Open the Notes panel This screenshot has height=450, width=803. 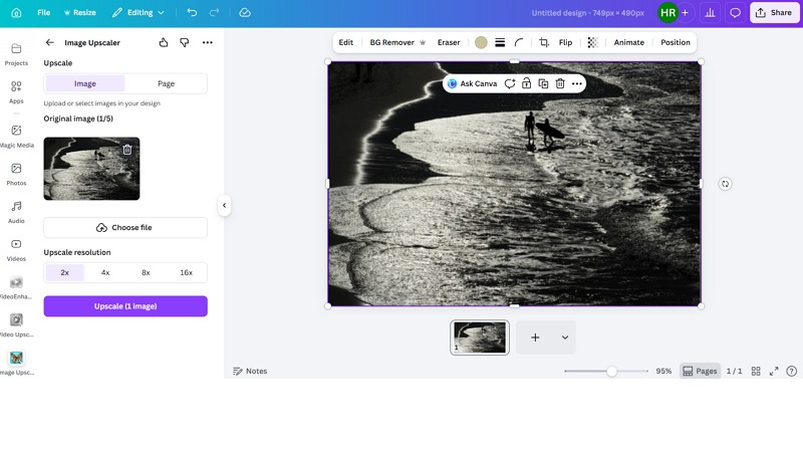point(250,371)
